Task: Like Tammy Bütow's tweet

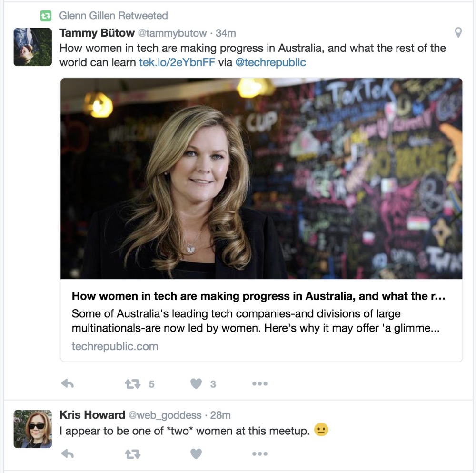Action: pyautogui.click(x=196, y=383)
